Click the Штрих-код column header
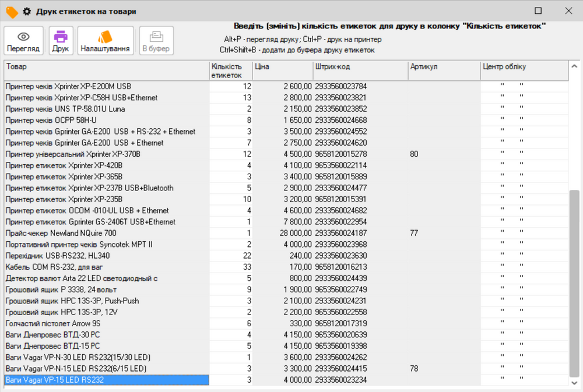 [360, 67]
